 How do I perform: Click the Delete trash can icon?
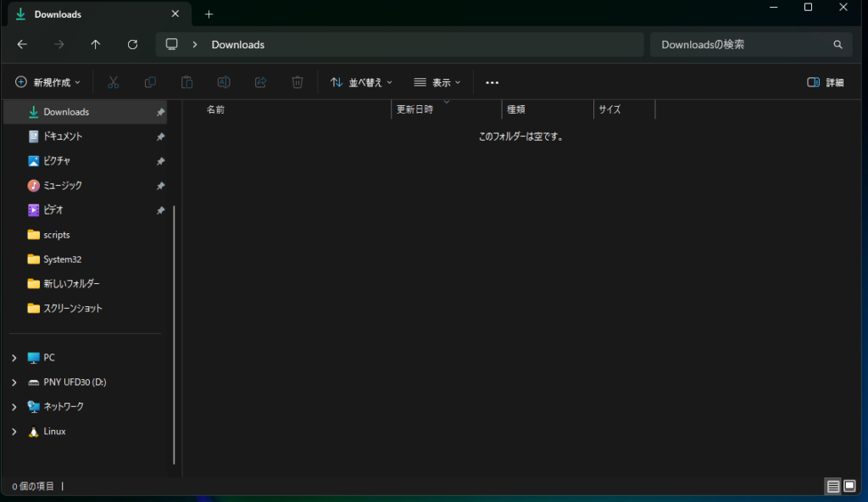pyautogui.click(x=298, y=82)
